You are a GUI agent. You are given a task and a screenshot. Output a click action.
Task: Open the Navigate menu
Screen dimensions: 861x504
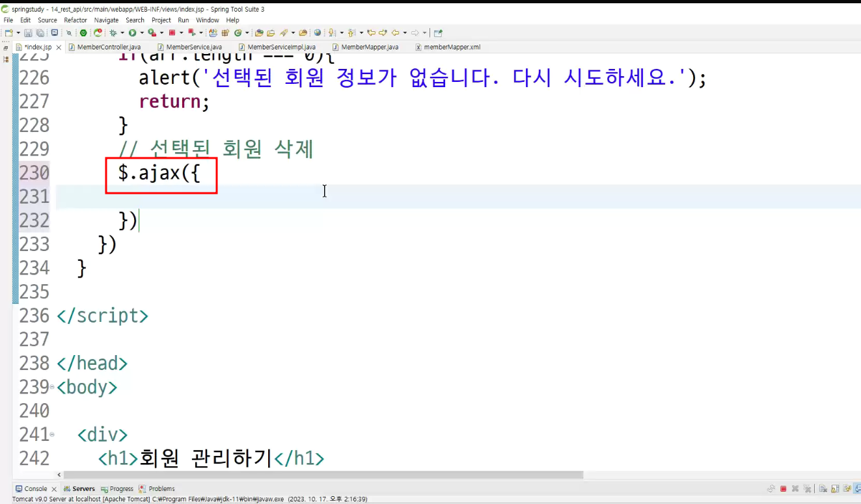pos(107,20)
